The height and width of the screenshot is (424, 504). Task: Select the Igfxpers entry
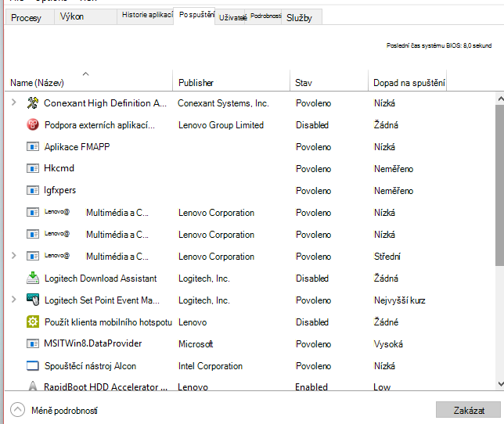coord(59,190)
